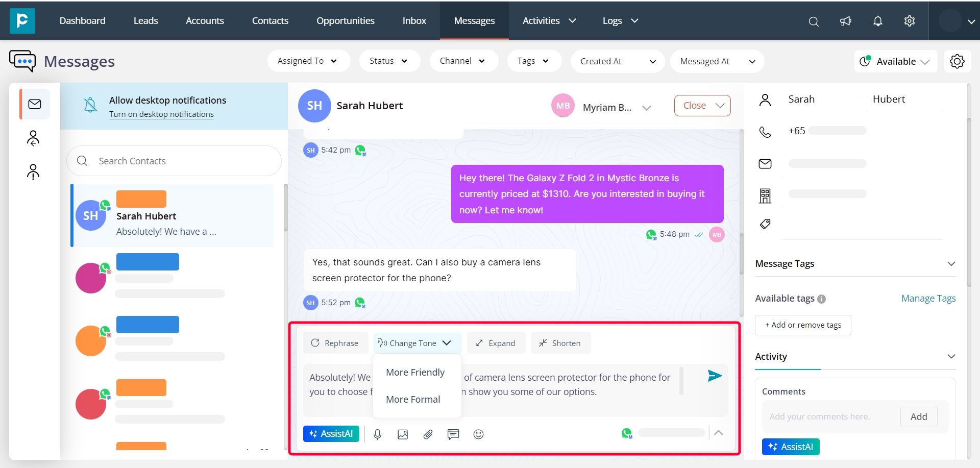Open the Created At filter dropdown

618,61
